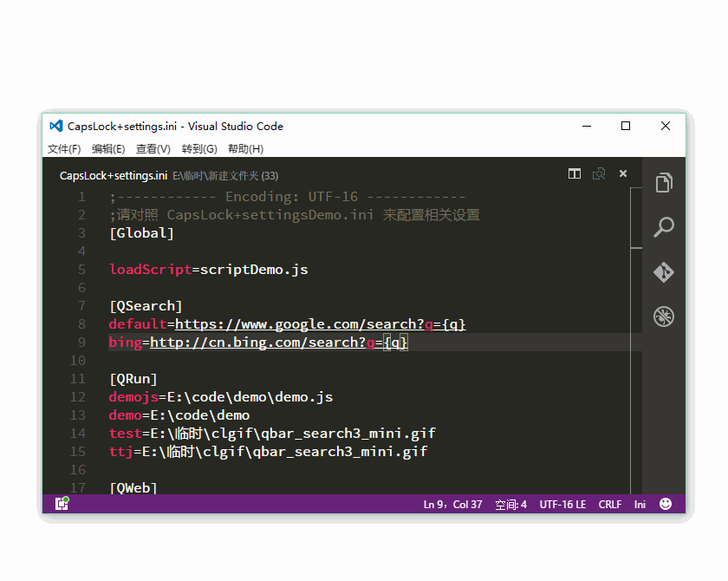
Task: Click line number 10 in the gutter
Action: pos(78,361)
